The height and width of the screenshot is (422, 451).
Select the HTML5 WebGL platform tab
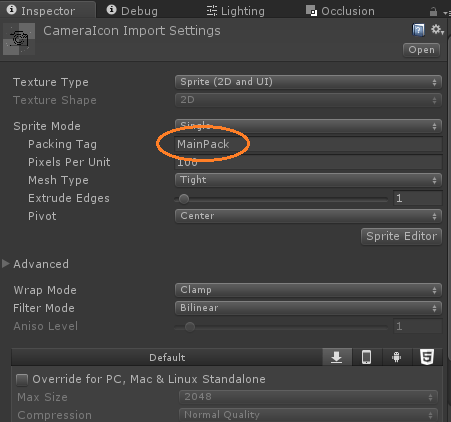tap(427, 357)
